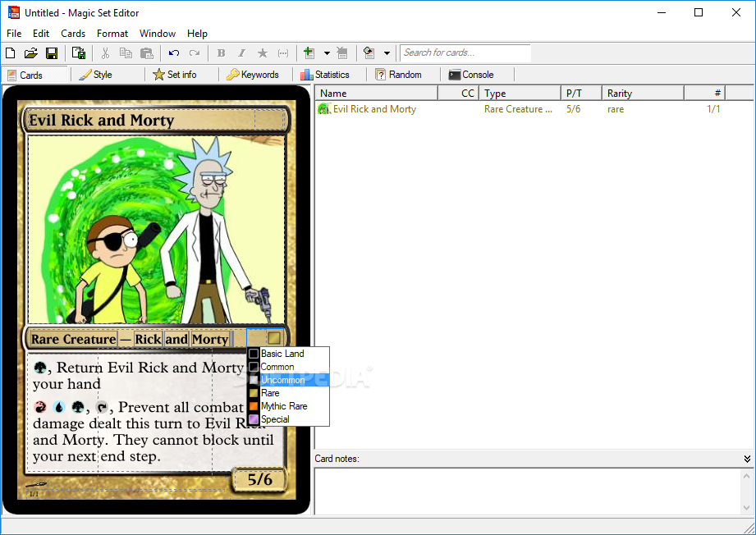Expand the rotate card dropdown arrow
Viewport: 756px width, 535px height.
[387, 53]
